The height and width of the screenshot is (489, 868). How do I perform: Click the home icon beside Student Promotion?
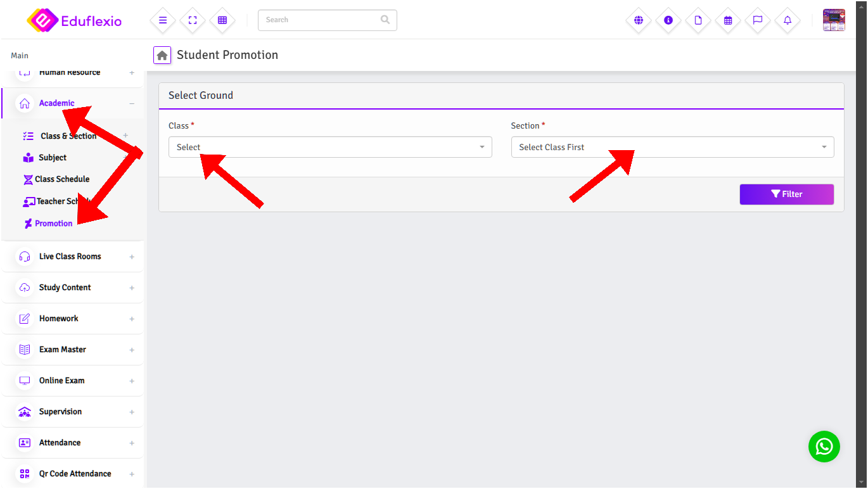[162, 55]
